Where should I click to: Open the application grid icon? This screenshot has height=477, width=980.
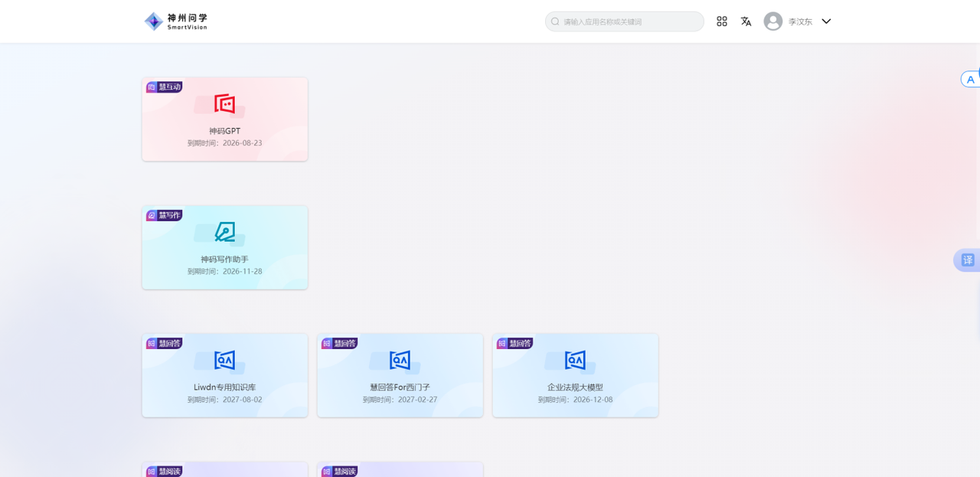pos(721,21)
